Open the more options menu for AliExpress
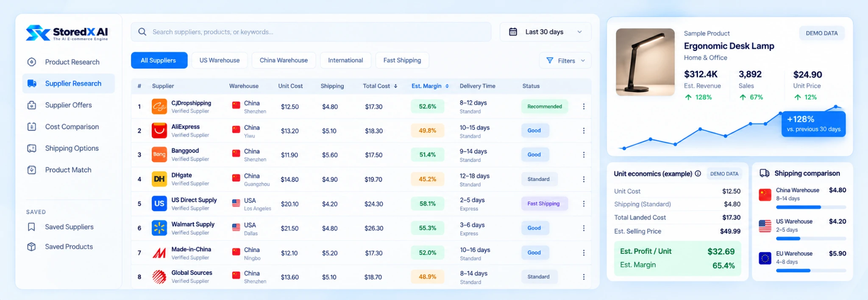 coord(584,131)
